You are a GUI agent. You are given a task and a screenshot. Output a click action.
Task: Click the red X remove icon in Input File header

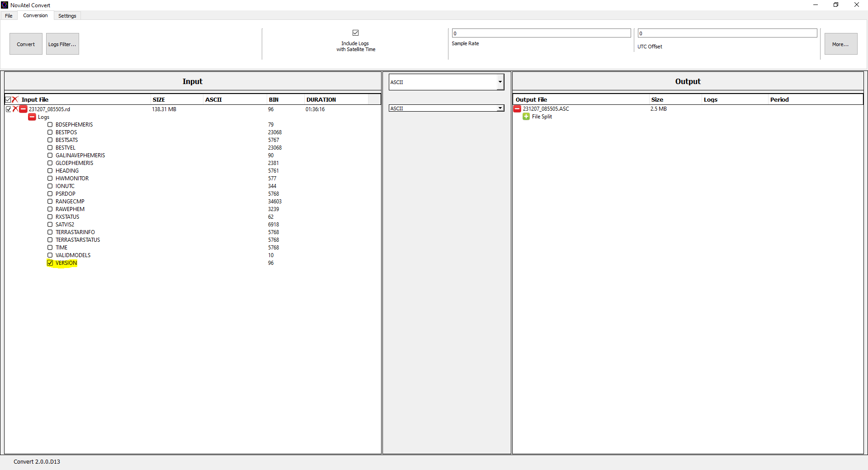[15, 99]
